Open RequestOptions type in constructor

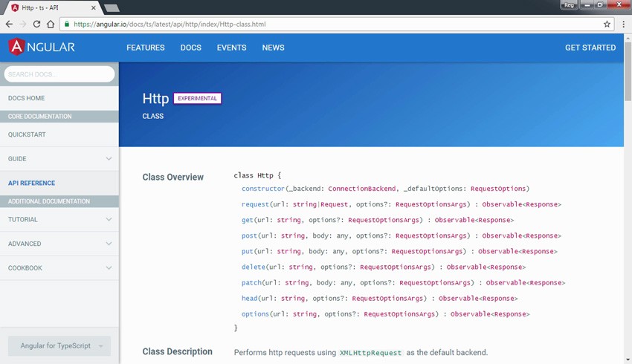[x=497, y=189]
